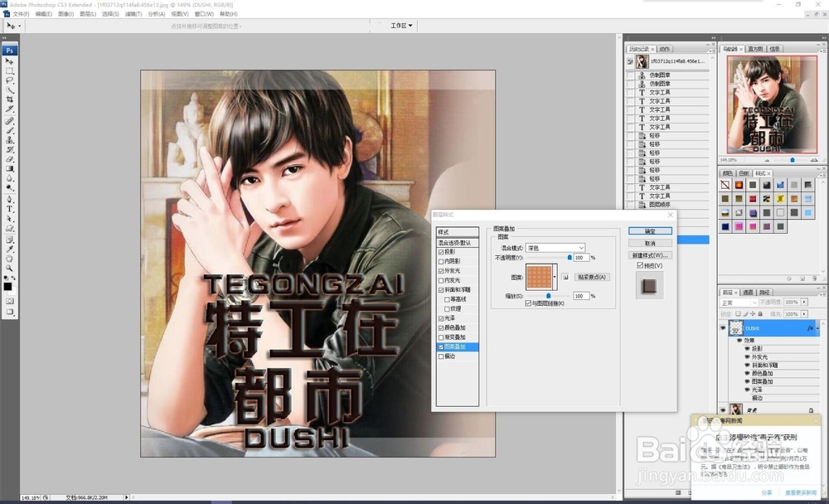Hide the DUSHI layer via eye icon
The width and height of the screenshot is (829, 504).
click(723, 328)
